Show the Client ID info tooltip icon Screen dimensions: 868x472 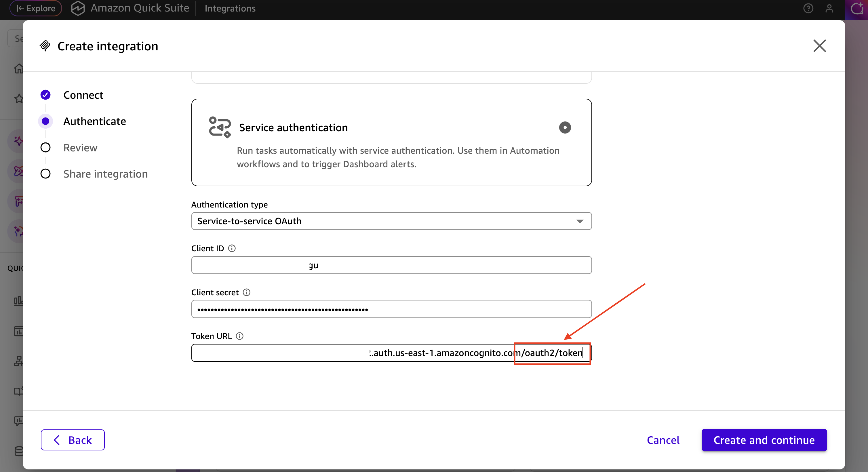click(231, 248)
